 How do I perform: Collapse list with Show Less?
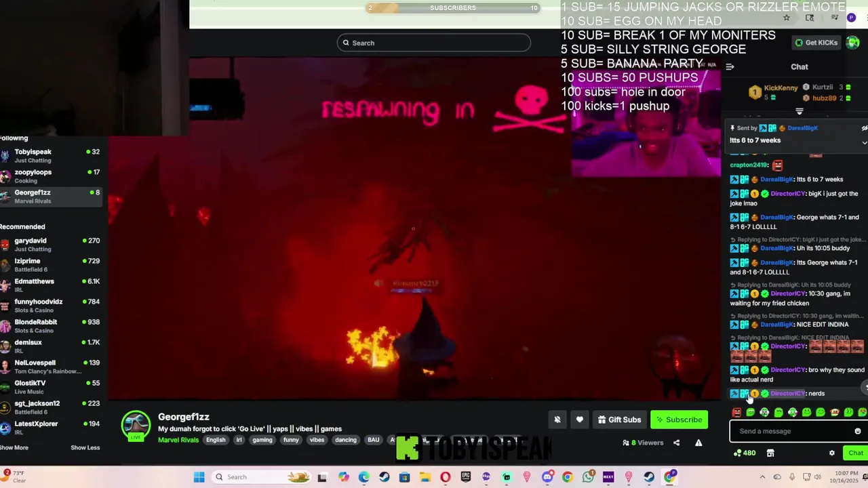click(x=85, y=447)
